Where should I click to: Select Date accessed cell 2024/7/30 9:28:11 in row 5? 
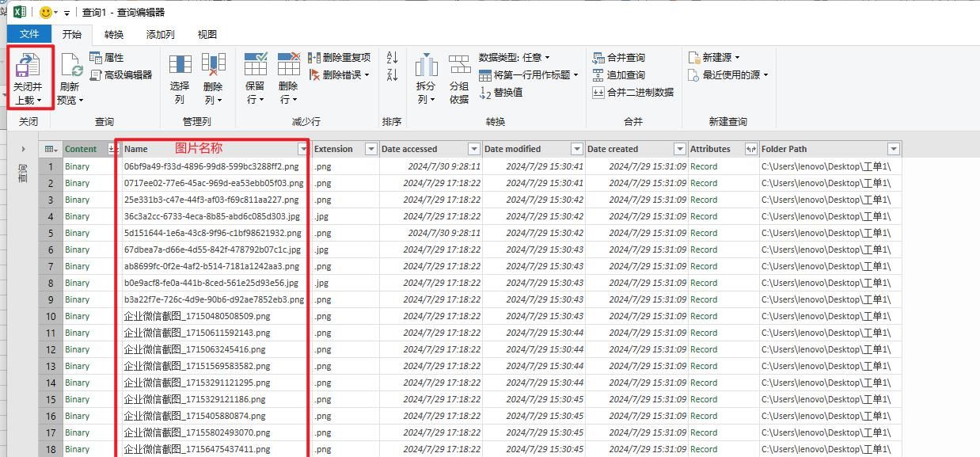point(431,233)
